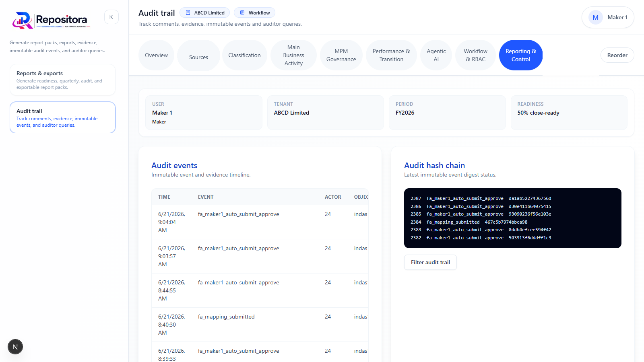Click hash chain entry 2387

click(481, 198)
